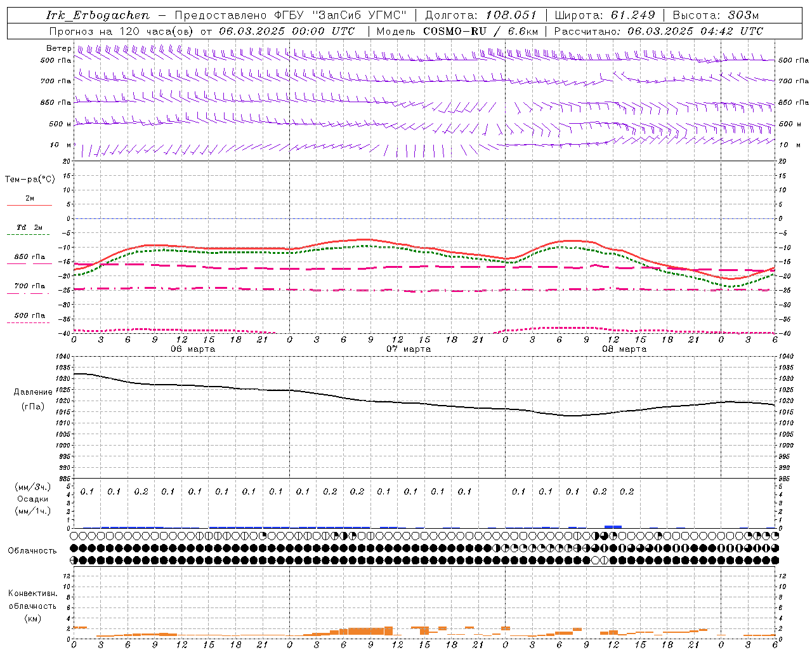Click the "Ветер" wind panel label
Viewport: 812px width, 650px height.
click(58, 48)
